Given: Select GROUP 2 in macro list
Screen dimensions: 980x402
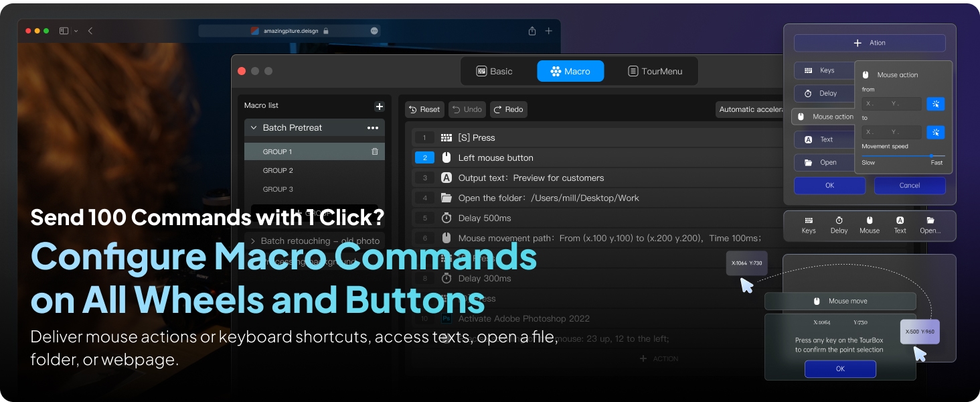Looking at the screenshot, I should click(x=278, y=171).
